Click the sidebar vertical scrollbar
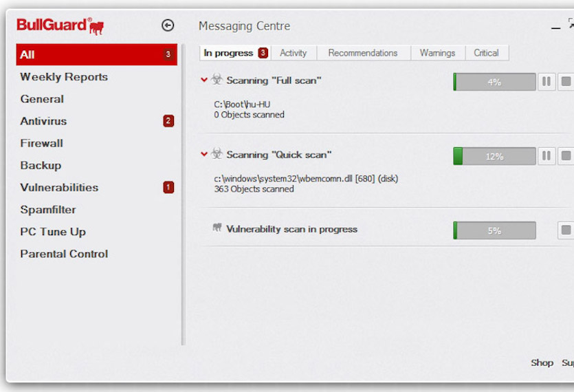 point(184,194)
